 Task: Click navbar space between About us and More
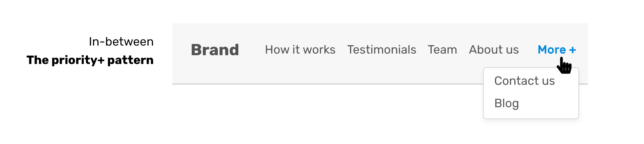[528, 50]
